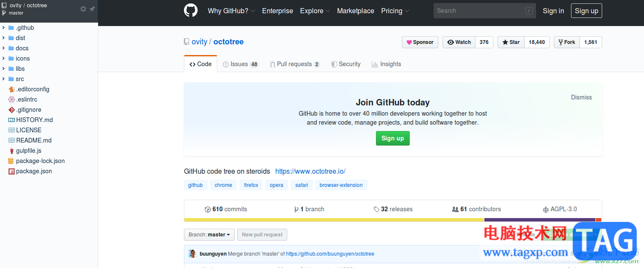
Task: Click the Fork repository button
Action: pyautogui.click(x=567, y=42)
